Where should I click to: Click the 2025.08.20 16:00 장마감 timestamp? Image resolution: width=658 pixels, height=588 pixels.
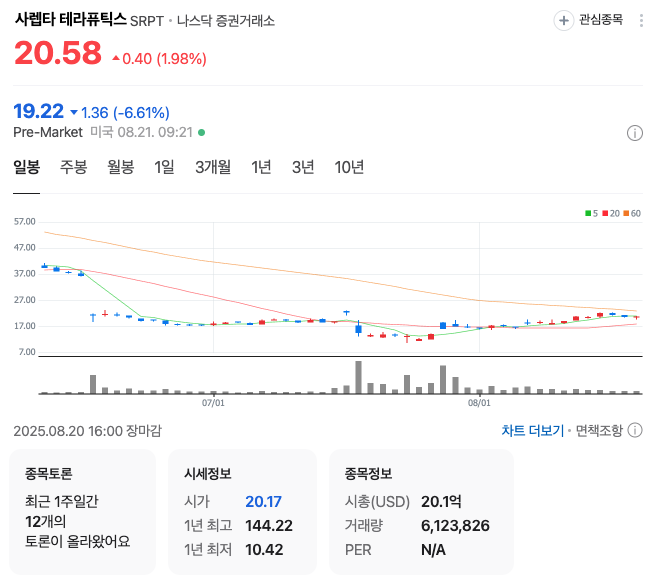point(87,431)
